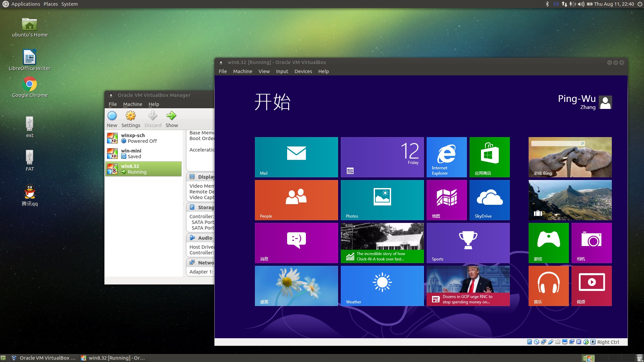
Task: Open Settings gear in VirtualBox Manager toolbar
Action: pyautogui.click(x=130, y=116)
